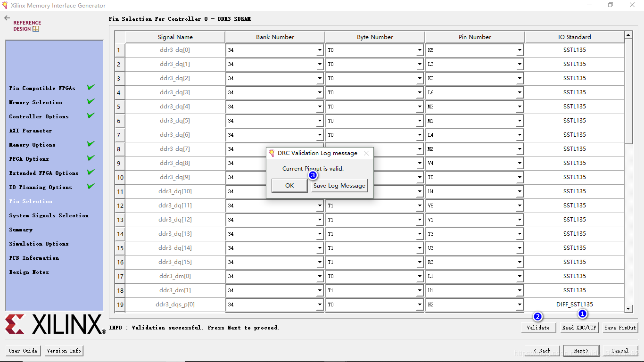The height and width of the screenshot is (362, 644).
Task: Click the lightbulb icon in the DRC dialog title
Action: (x=272, y=153)
